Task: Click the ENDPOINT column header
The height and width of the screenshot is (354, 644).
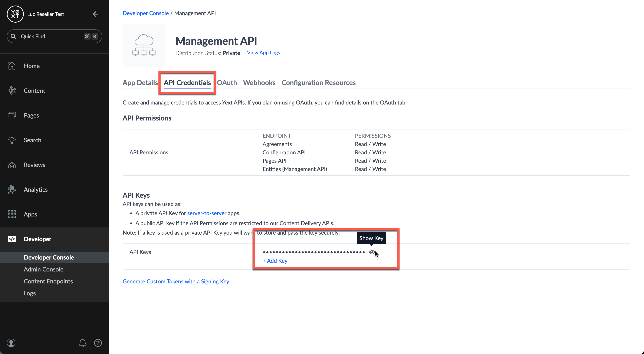Action: [276, 136]
